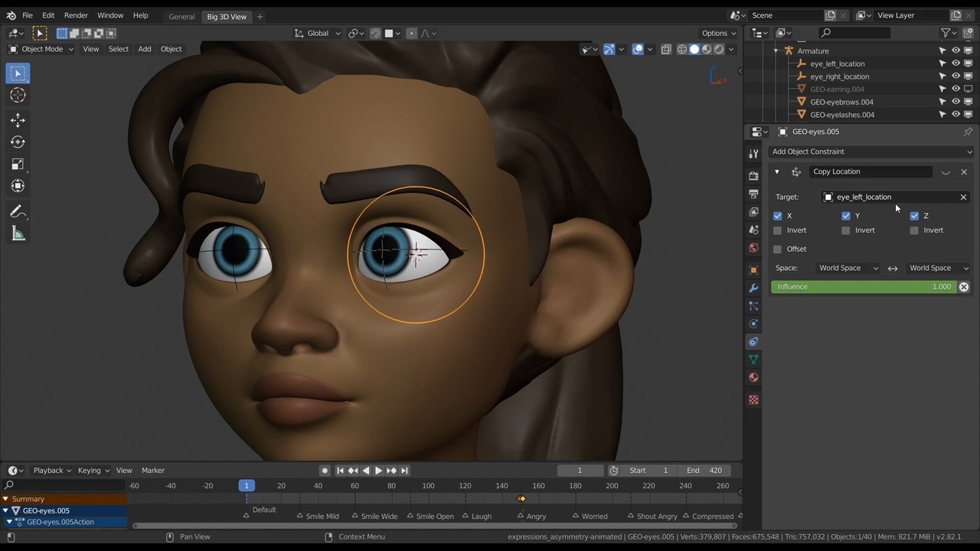Change the target World Space dropdown
980x551 pixels.
[x=848, y=268]
